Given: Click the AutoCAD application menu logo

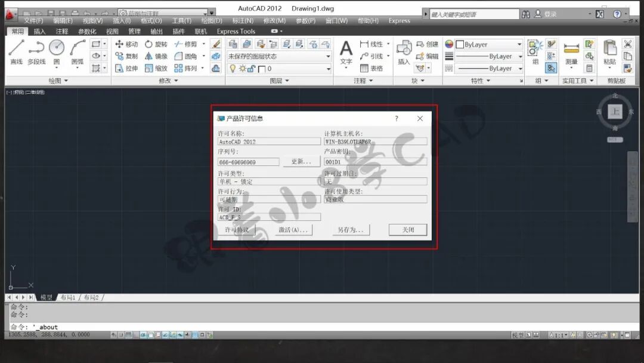Looking at the screenshot, I should pyautogui.click(x=10, y=14).
